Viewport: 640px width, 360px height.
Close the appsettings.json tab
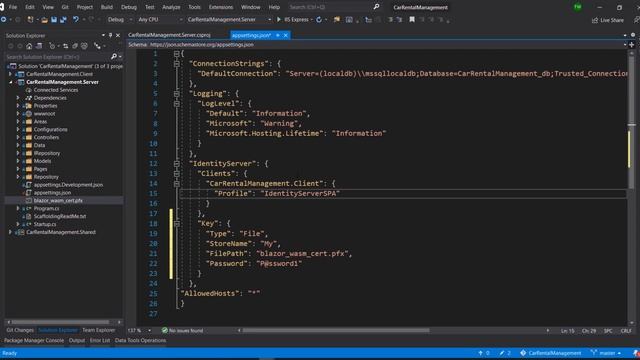click(x=286, y=36)
